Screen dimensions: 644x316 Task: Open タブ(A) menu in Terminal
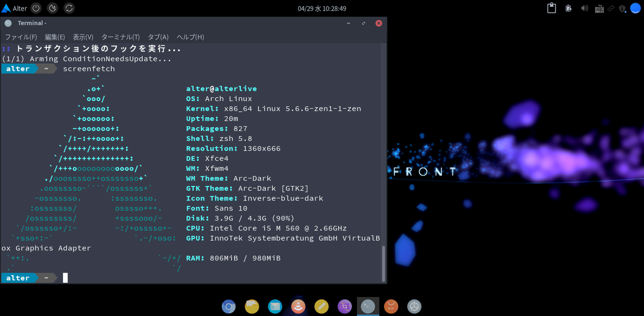(x=158, y=37)
